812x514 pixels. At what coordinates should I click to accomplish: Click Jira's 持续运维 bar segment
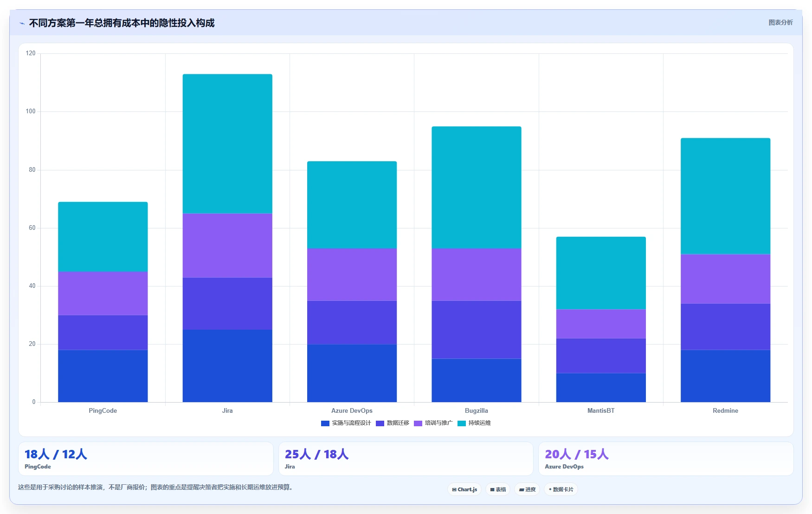(227, 144)
